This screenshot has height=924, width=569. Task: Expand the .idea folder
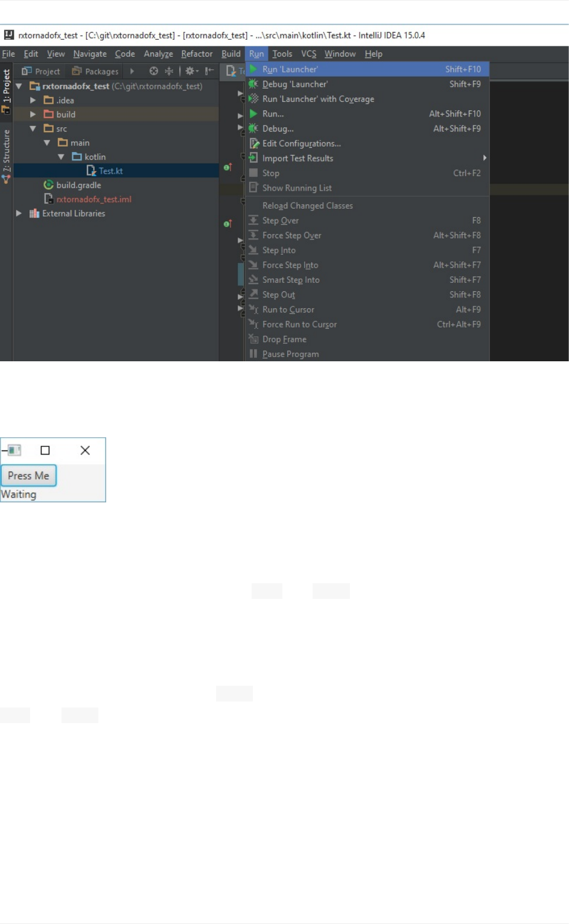pyautogui.click(x=33, y=100)
